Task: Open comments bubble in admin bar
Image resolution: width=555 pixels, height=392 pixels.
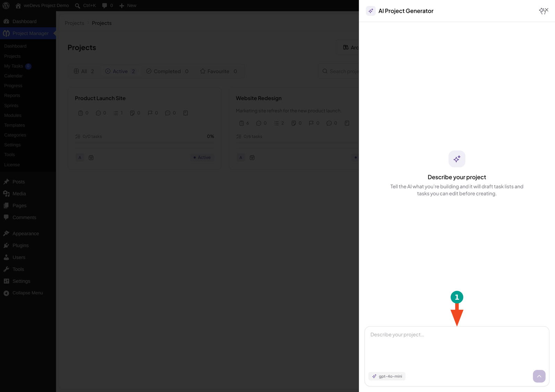Action: click(108, 6)
